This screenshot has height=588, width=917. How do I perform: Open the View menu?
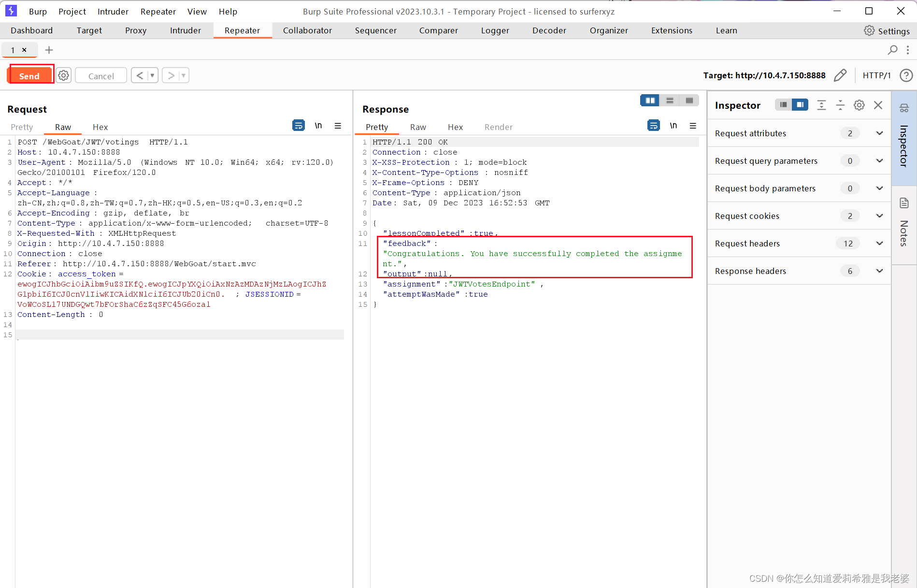(x=197, y=12)
